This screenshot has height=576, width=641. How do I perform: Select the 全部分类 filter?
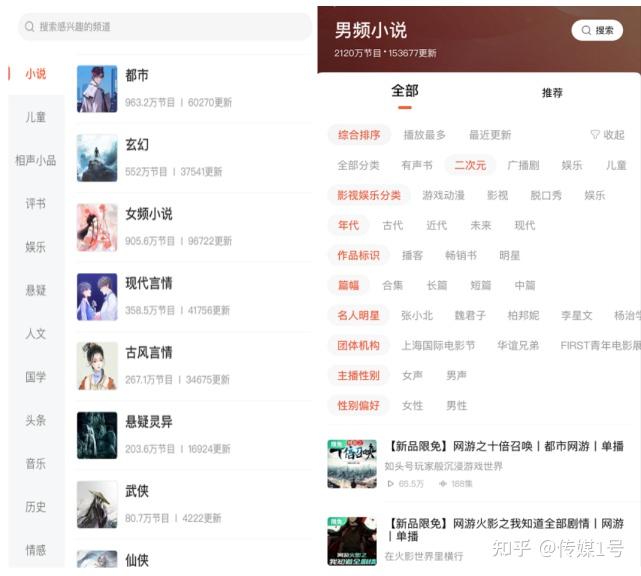(x=359, y=165)
